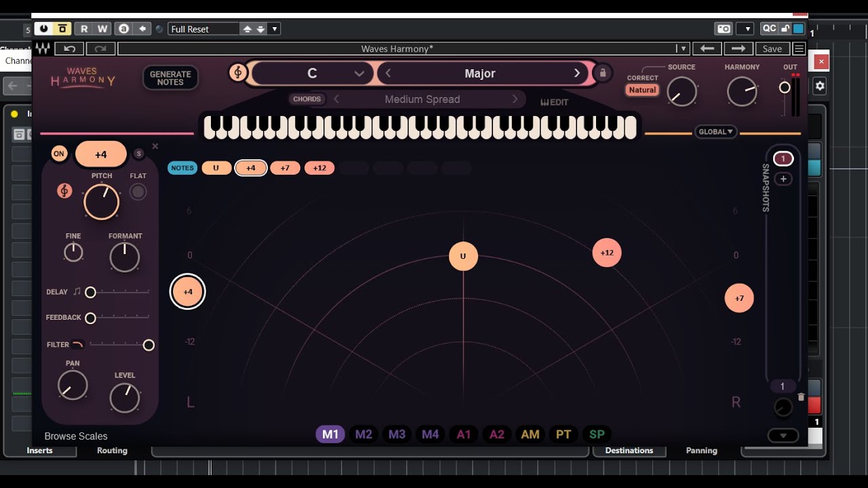
Task: Click the keyboard EDIT button
Action: (x=554, y=102)
